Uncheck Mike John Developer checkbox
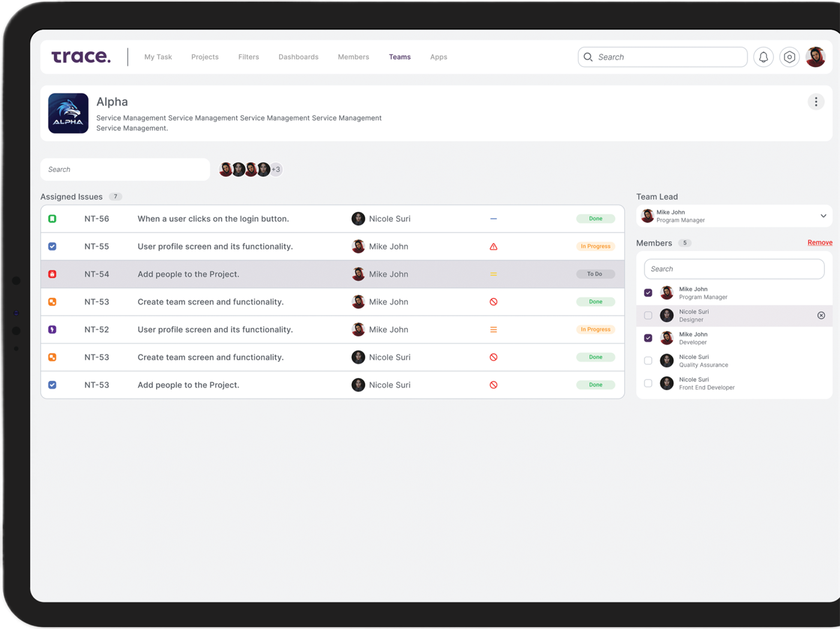 [648, 338]
